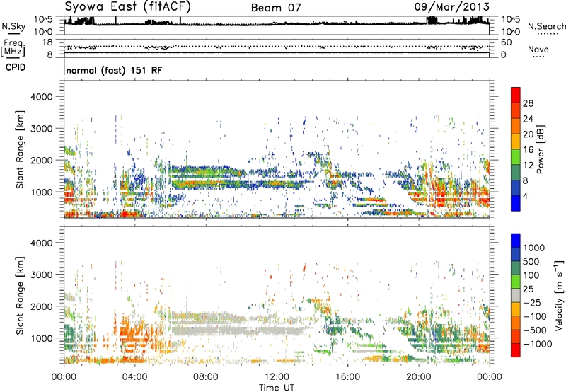Click the '08:00' time tick label
Screen dimensions: 566x392
(x=206, y=377)
